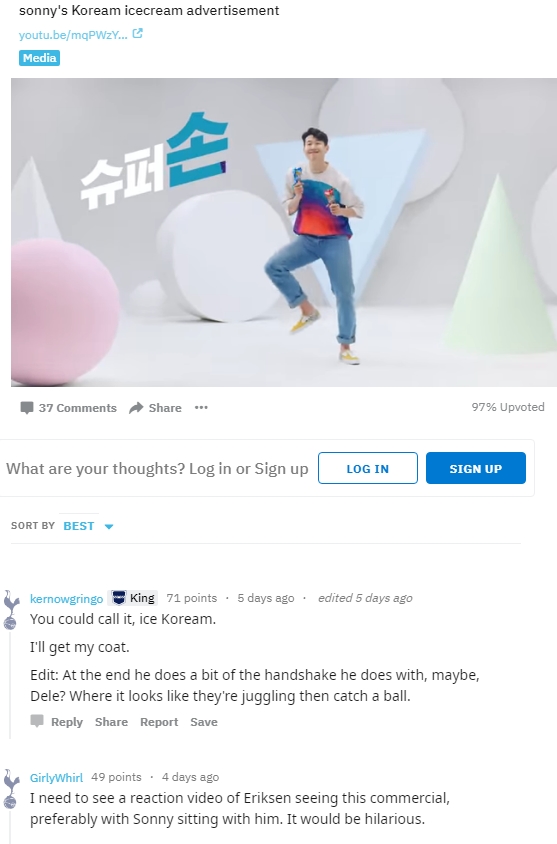Click the LOG IN button
Image resolution: width=557 pixels, height=844 pixels.
point(368,468)
